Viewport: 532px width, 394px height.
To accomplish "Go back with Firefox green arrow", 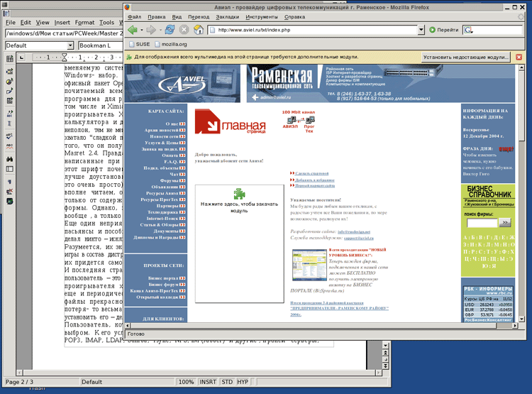I will click(133, 30).
